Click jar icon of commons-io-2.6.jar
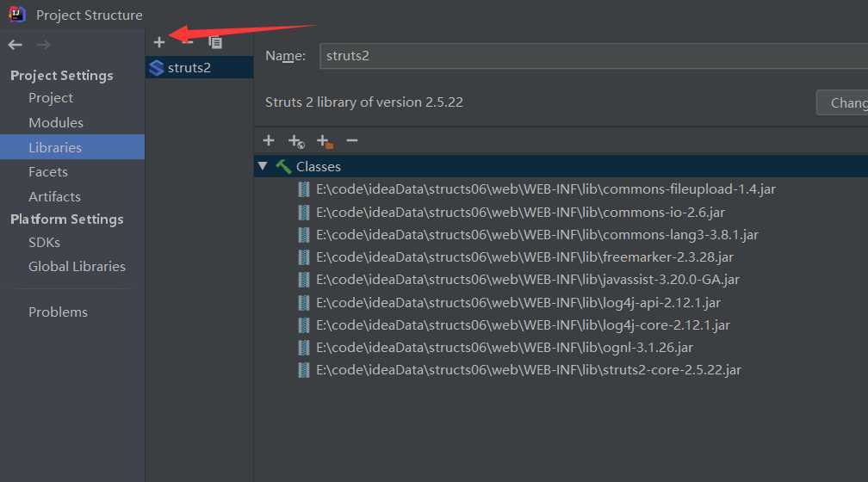 click(303, 212)
